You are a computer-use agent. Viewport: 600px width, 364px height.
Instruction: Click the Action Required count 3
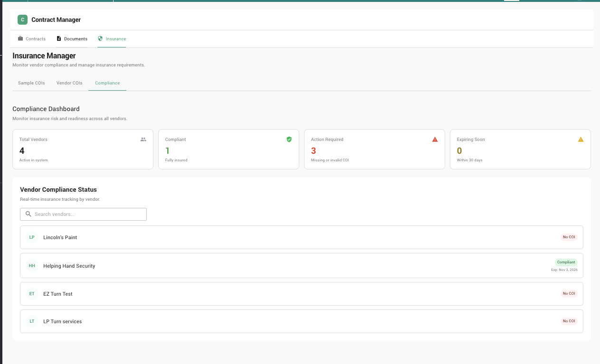(x=314, y=151)
